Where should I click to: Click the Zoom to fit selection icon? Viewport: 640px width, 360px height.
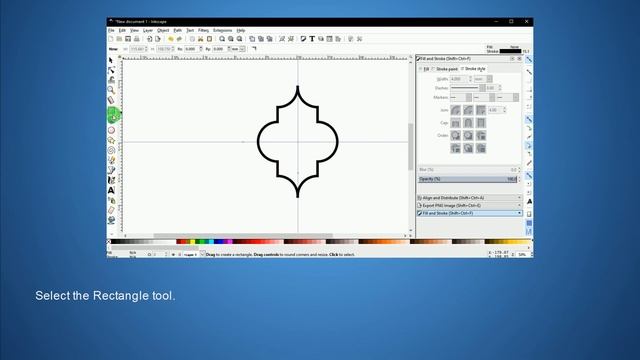coord(222,39)
